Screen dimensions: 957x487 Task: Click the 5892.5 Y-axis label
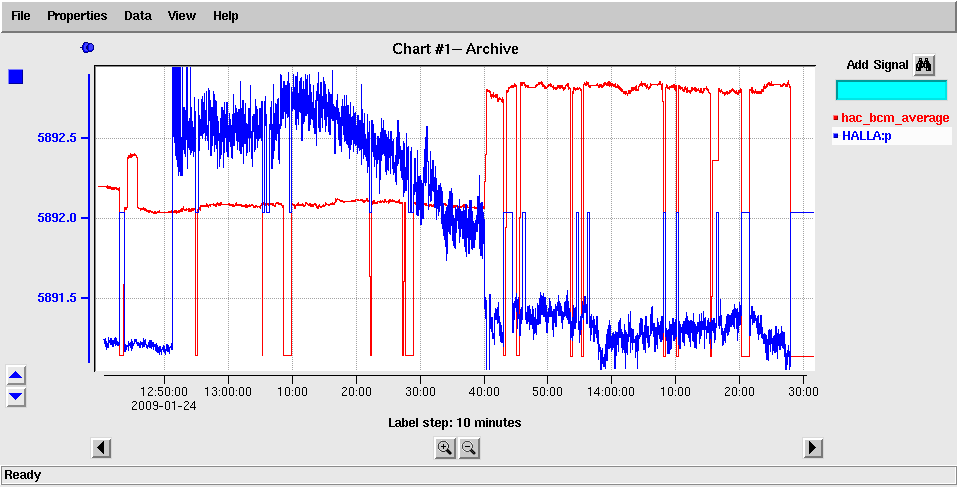point(59,138)
